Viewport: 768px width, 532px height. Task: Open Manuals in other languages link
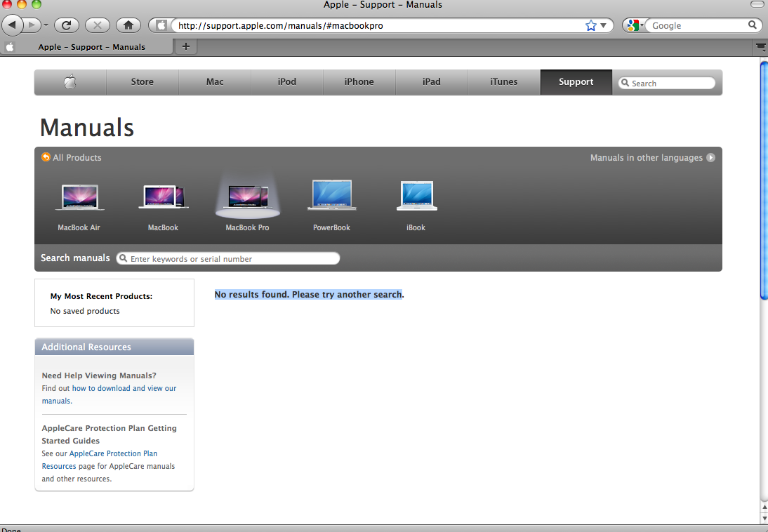click(x=646, y=158)
